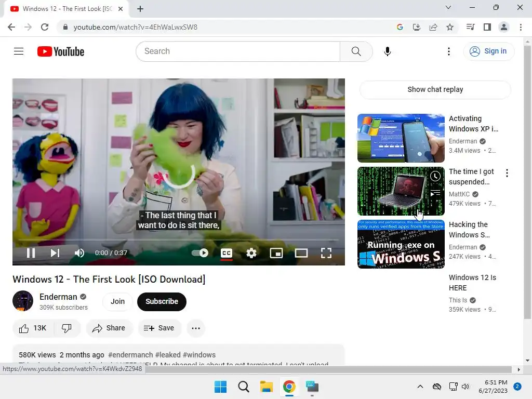Open File Explorer from taskbar
Image resolution: width=532 pixels, height=399 pixels.
[267, 387]
